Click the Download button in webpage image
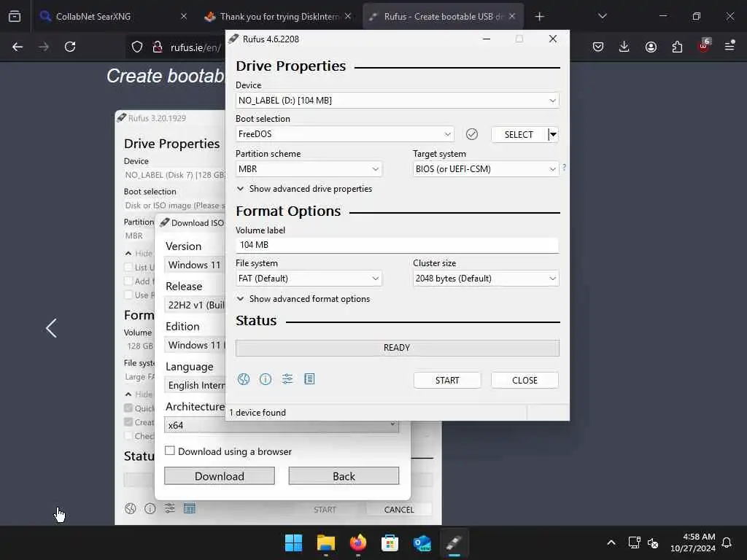This screenshot has height=560, width=747. [x=220, y=476]
